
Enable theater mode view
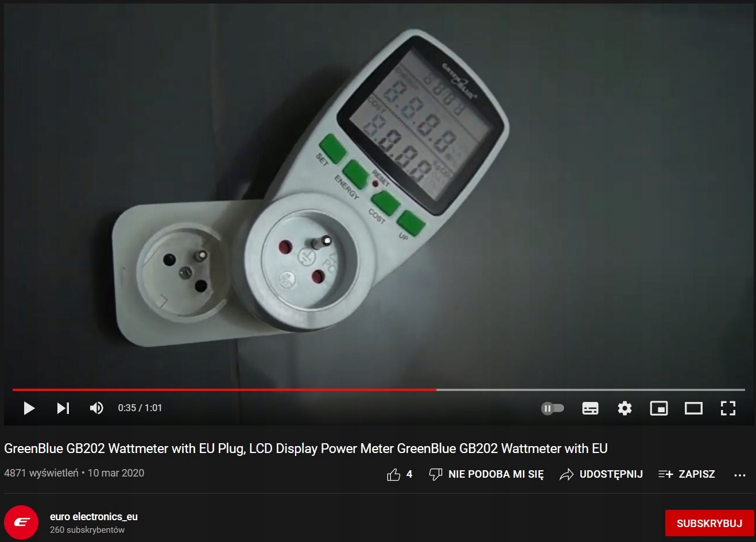point(693,408)
